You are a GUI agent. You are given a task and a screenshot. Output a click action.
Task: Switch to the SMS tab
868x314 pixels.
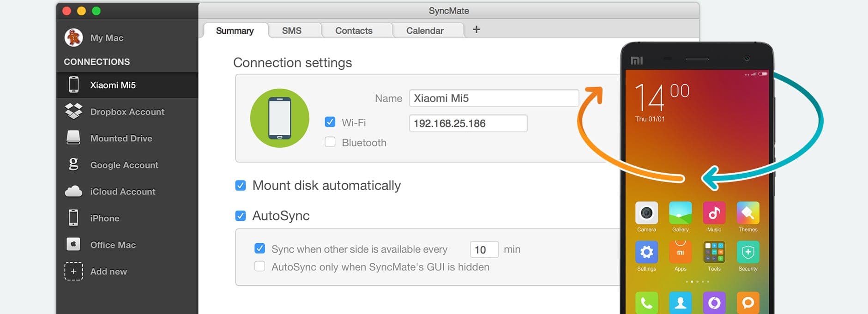pos(292,30)
